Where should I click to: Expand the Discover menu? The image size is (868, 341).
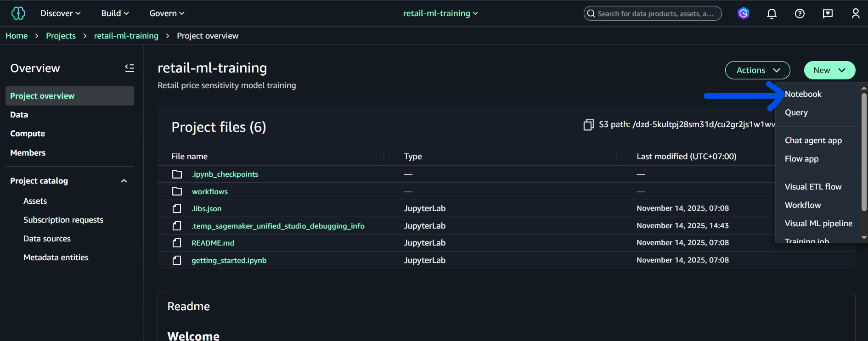[x=60, y=13]
